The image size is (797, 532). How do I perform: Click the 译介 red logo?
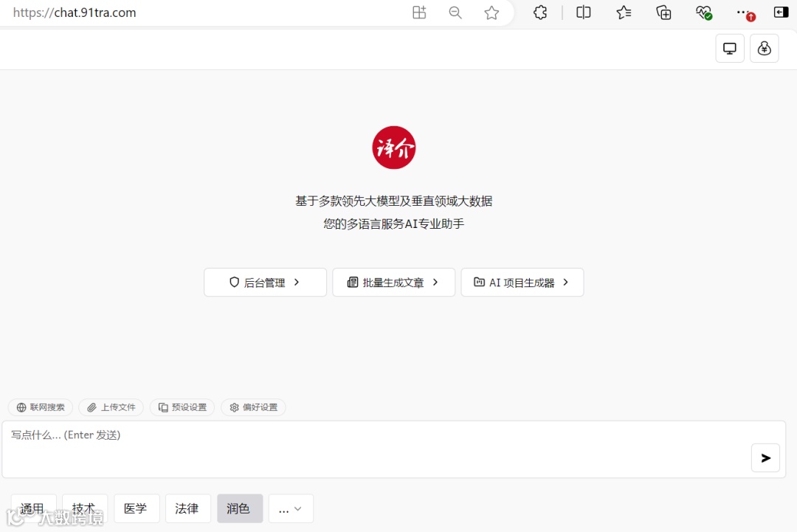coord(393,147)
